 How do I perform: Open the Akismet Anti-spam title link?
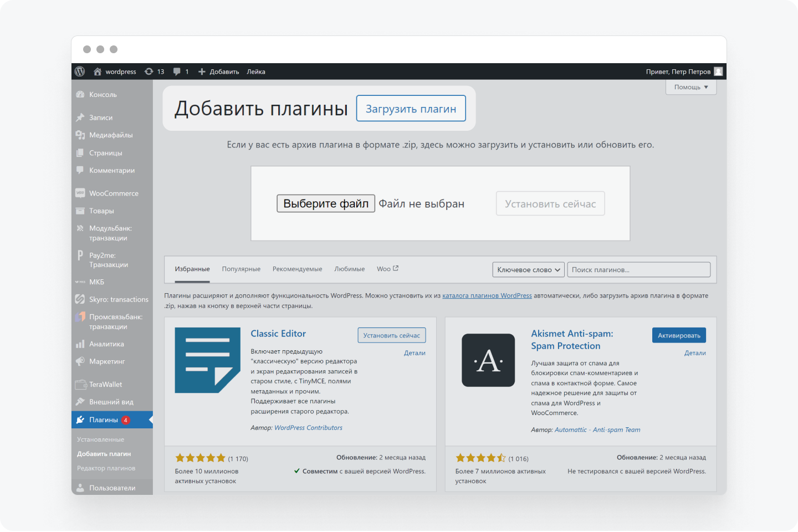[x=572, y=340]
